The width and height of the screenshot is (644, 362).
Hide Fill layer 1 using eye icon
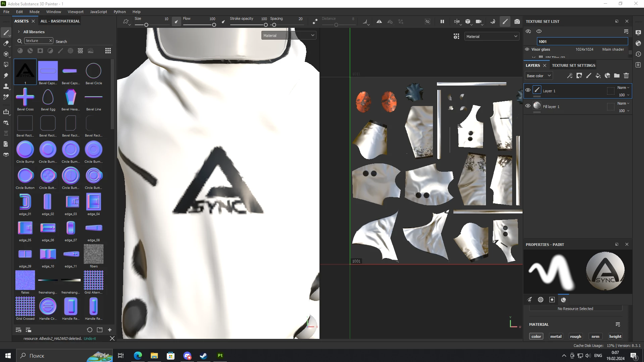coord(528,106)
